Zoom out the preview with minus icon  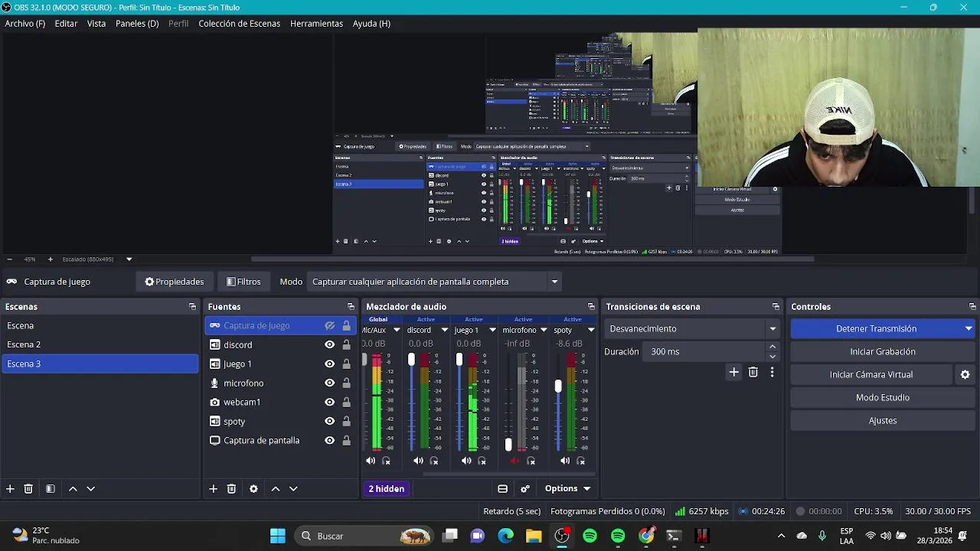tap(9, 259)
